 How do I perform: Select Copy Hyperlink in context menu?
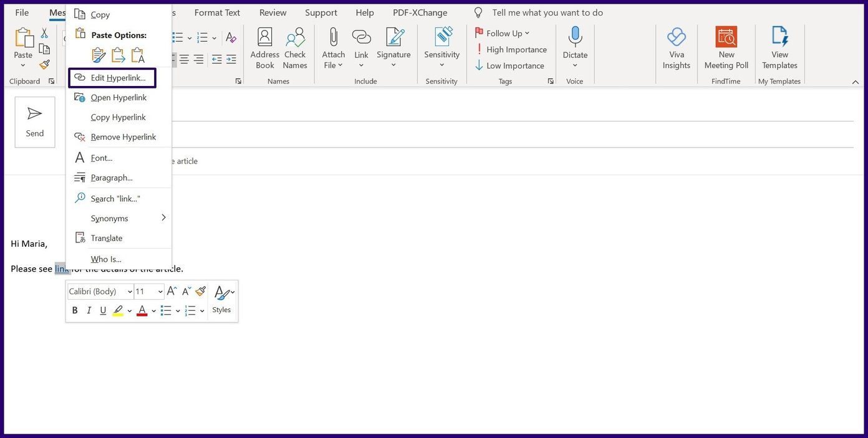tap(118, 117)
